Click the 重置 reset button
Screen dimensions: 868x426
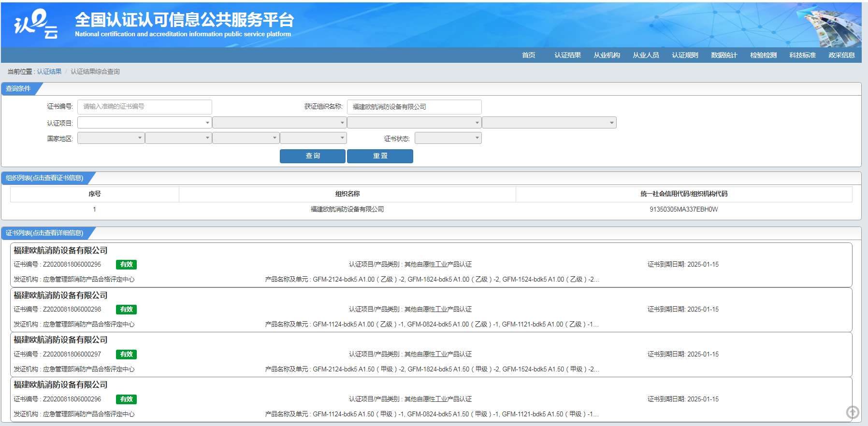(x=380, y=156)
